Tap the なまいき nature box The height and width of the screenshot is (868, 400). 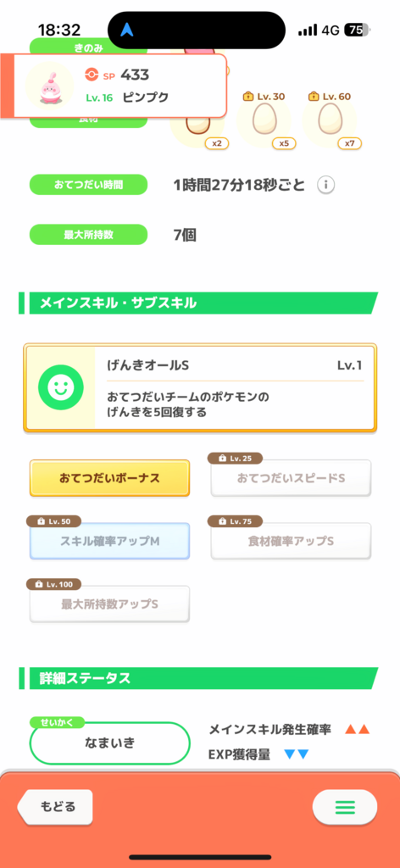click(x=109, y=743)
